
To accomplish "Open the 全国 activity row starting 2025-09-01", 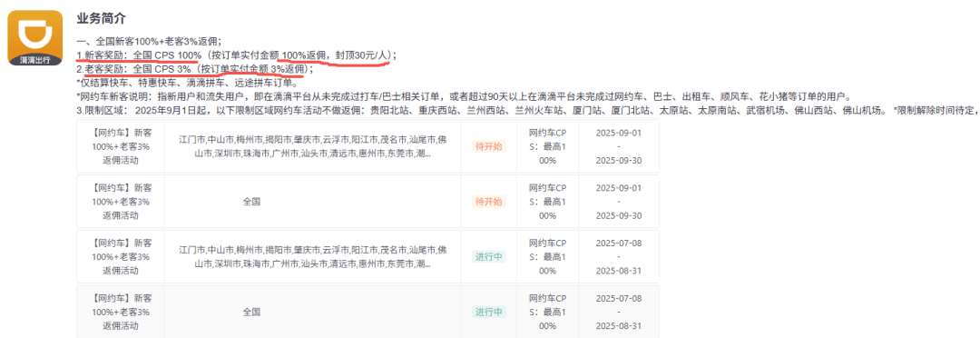I will [367, 202].
